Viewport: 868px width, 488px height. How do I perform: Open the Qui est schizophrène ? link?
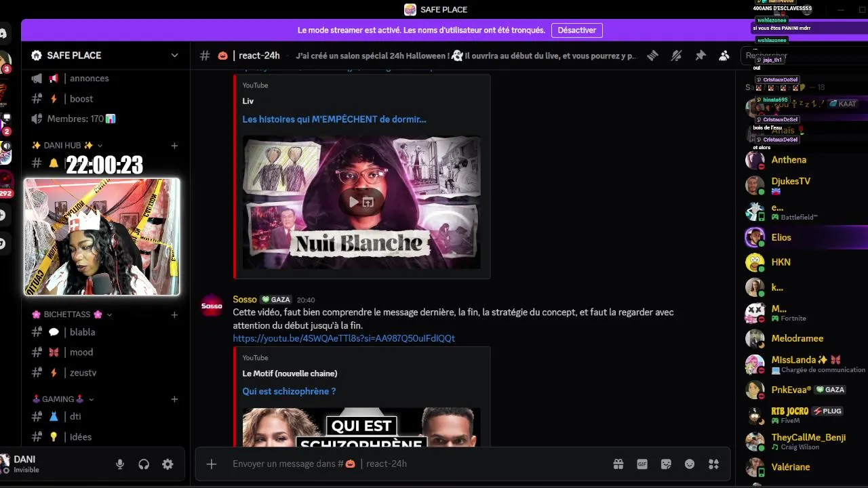(289, 392)
